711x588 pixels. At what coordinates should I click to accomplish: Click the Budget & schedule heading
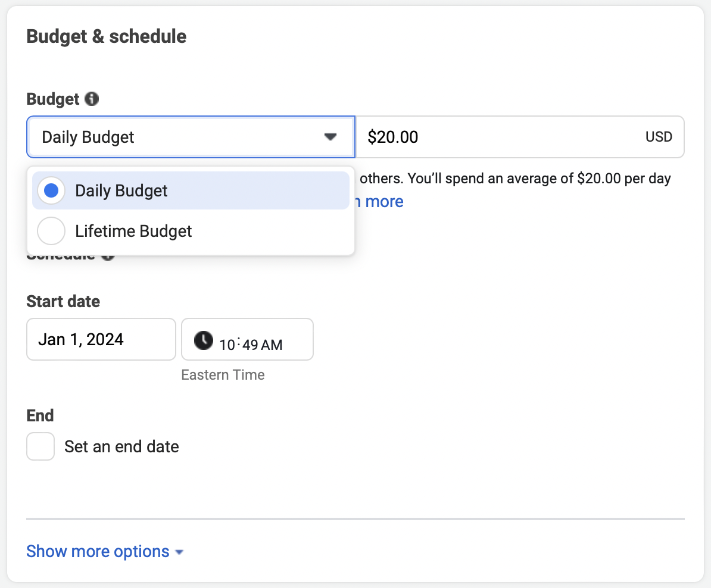(x=106, y=36)
